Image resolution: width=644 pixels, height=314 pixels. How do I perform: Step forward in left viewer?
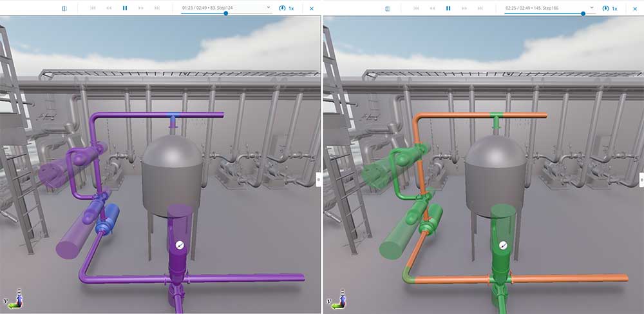[x=141, y=8]
